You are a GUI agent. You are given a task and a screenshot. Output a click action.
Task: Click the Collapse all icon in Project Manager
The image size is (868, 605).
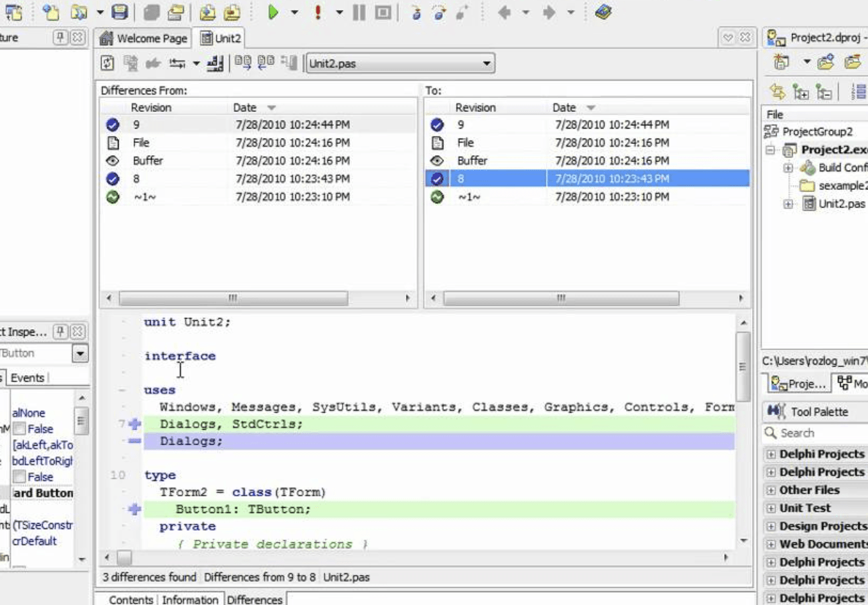(x=824, y=91)
